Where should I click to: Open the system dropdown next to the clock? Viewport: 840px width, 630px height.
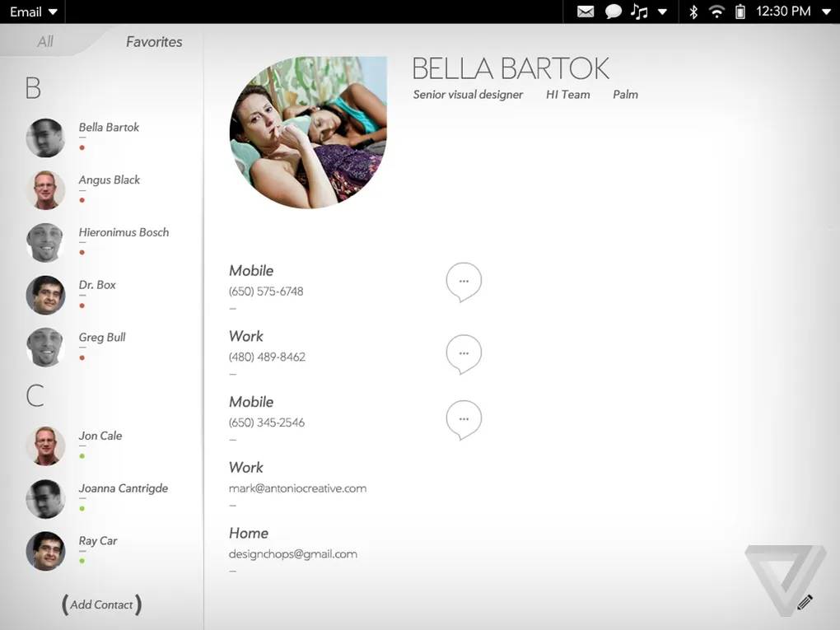tap(826, 12)
